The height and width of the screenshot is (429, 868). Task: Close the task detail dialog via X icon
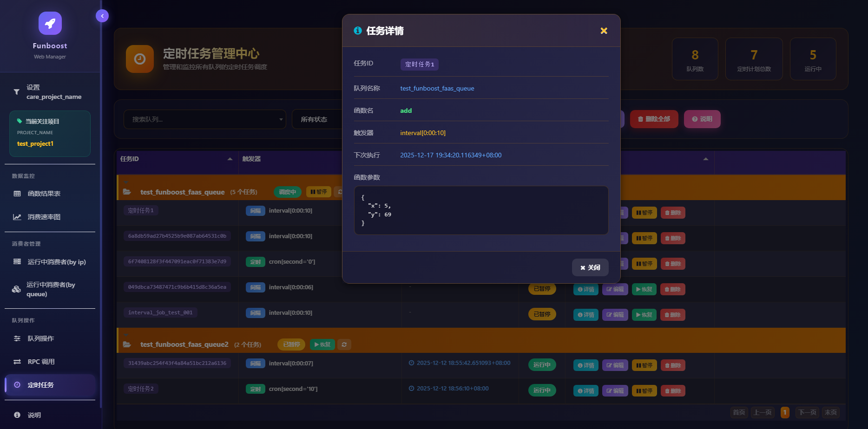click(604, 31)
